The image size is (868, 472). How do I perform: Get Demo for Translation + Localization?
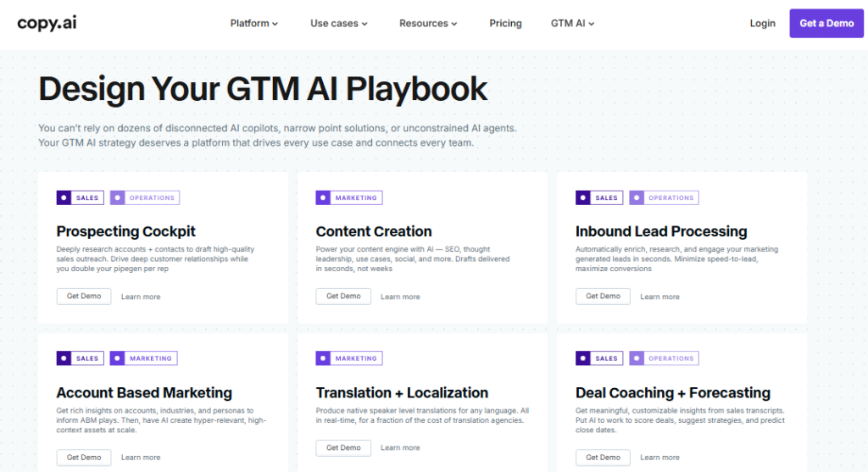[x=343, y=447]
